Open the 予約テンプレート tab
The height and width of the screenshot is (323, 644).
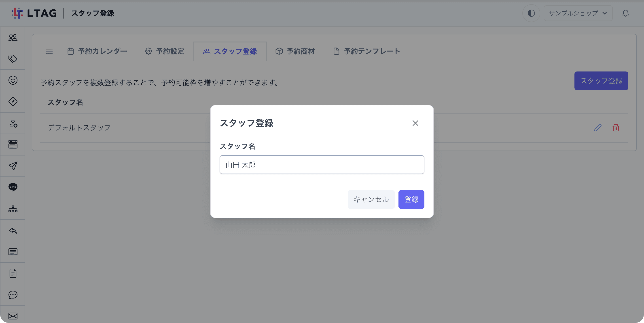click(366, 51)
